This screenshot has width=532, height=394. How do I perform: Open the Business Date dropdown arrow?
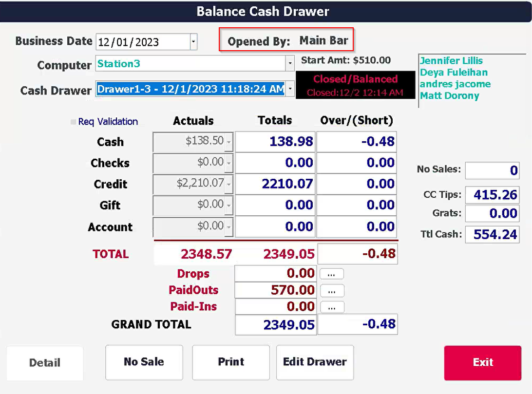pos(193,42)
